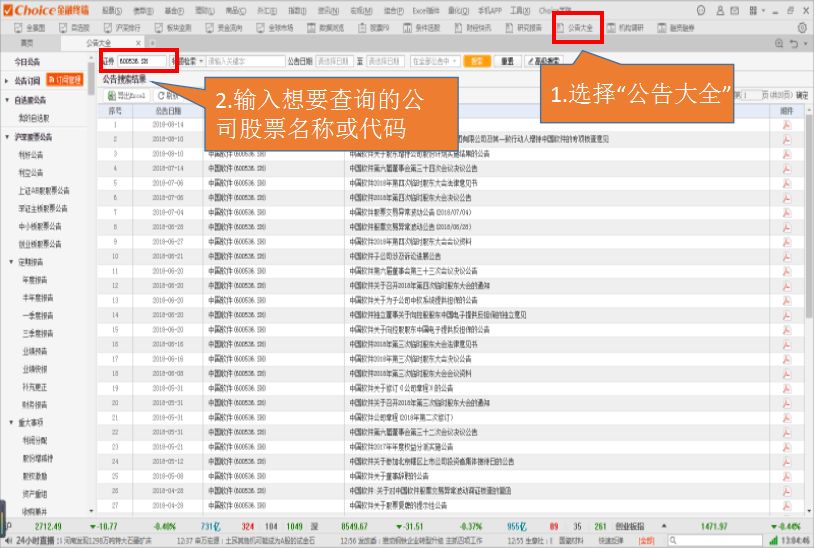Open PDF attachment for announcement row 10
This screenshot has height=549, width=815.
click(x=786, y=257)
